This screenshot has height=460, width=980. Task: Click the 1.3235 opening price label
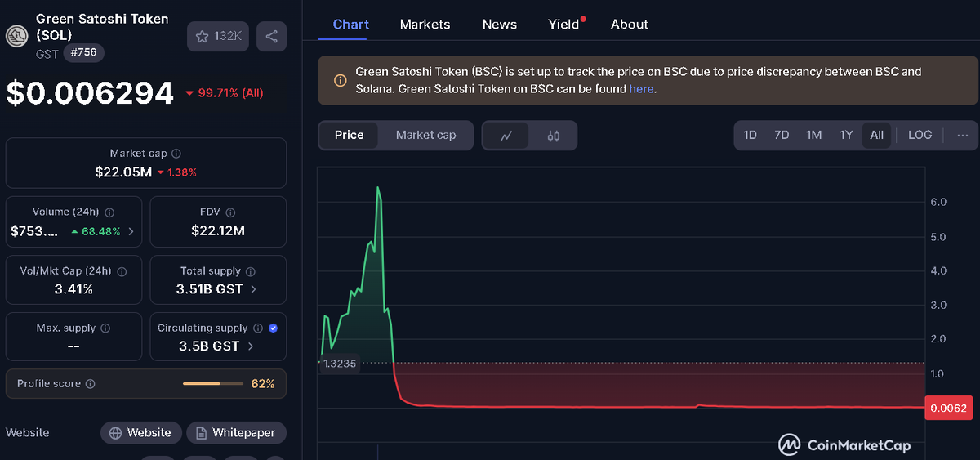click(x=339, y=364)
